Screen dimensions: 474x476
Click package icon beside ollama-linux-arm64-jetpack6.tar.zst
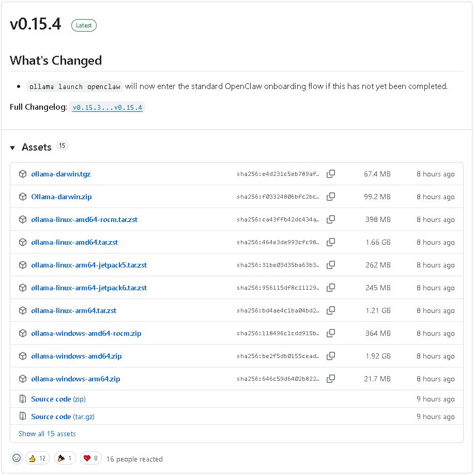[23, 288]
